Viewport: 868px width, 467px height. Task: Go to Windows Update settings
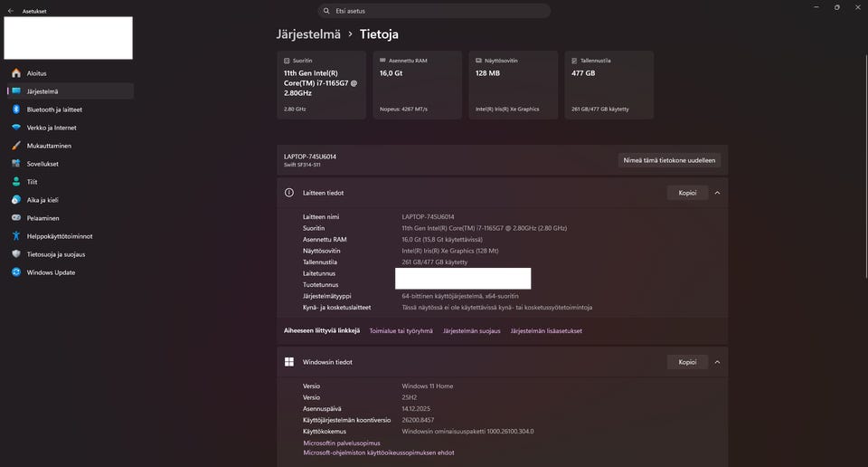(x=71, y=272)
